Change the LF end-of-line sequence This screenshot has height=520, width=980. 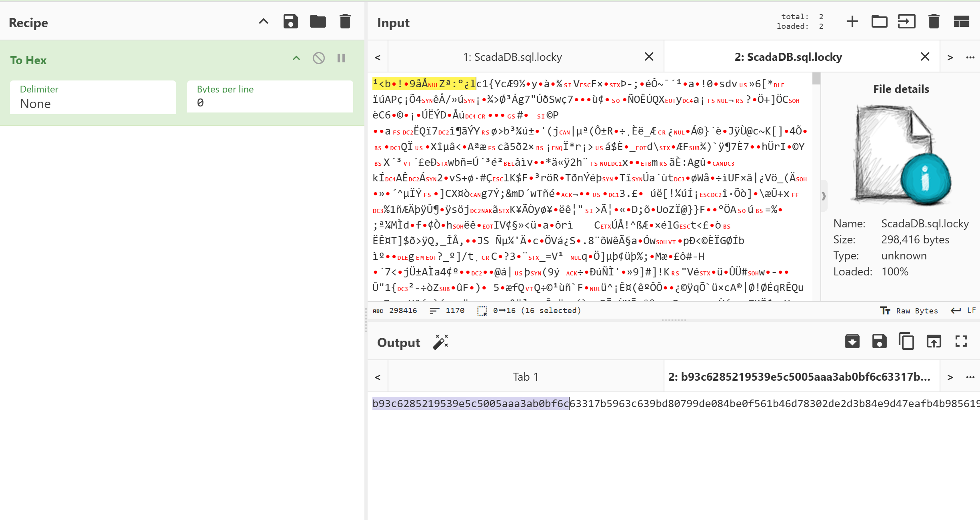click(964, 311)
